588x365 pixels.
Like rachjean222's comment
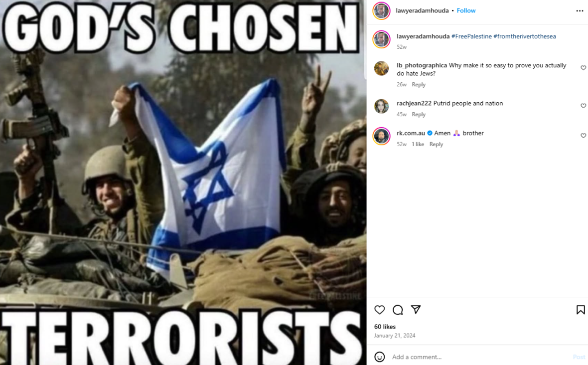point(583,106)
